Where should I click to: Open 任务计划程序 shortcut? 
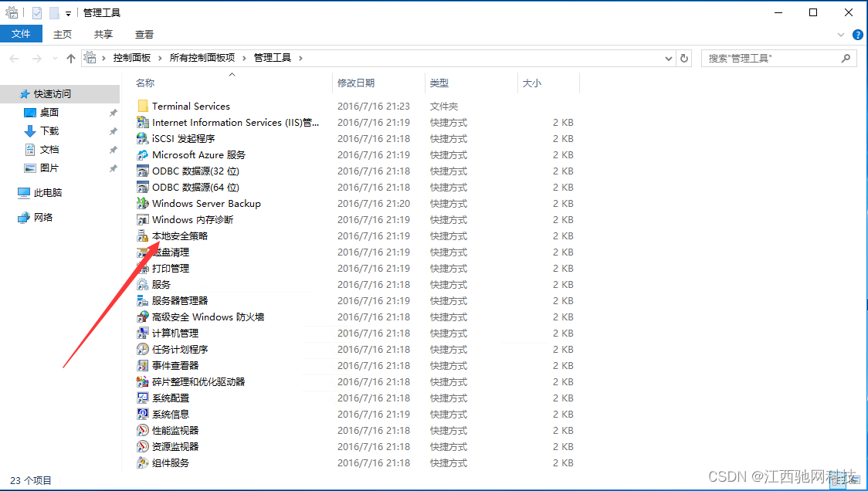click(x=175, y=349)
